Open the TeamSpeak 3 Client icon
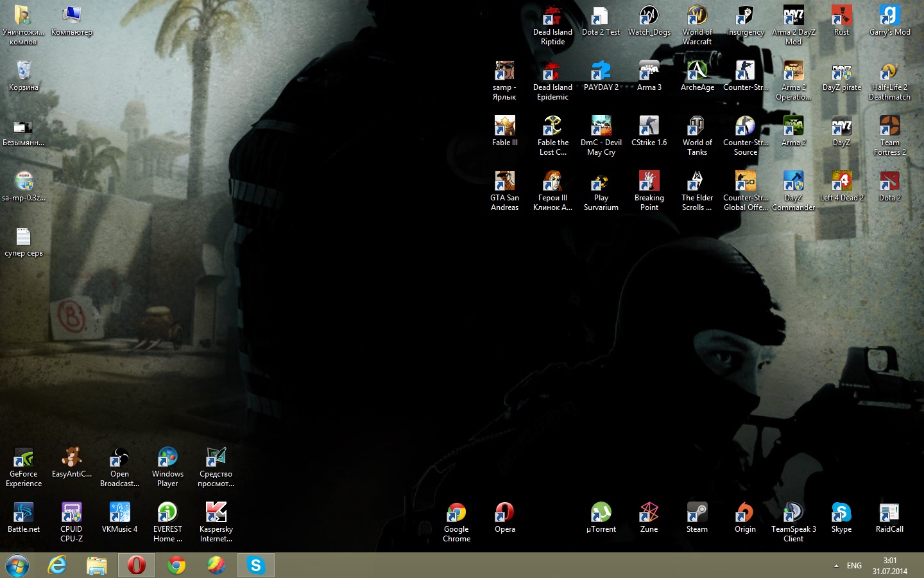The height and width of the screenshot is (578, 924). (x=794, y=523)
